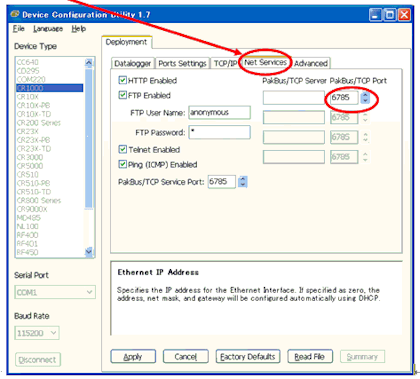
Task: Click the first PakBus/TCP Port value field
Action: (343, 98)
